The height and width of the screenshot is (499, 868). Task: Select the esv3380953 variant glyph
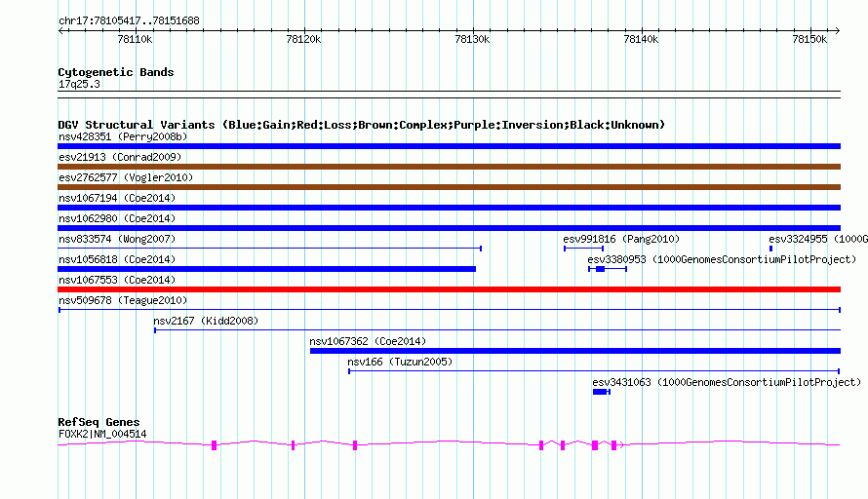(608, 269)
